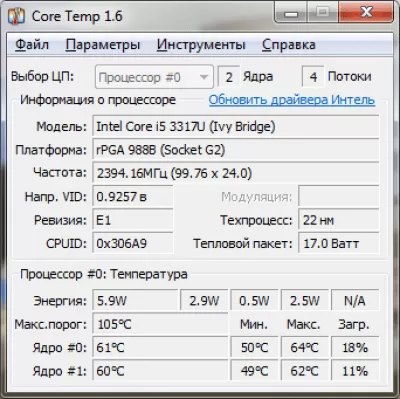Image resolution: width=400 pixels, height=399 pixels.
Task: Click the Выбор ЦП label
Action: point(43,77)
